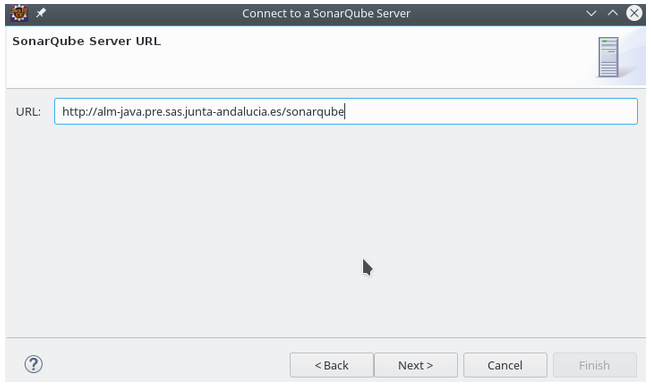Click the "URL:" field label
The width and height of the screenshot is (651, 387).
28,112
